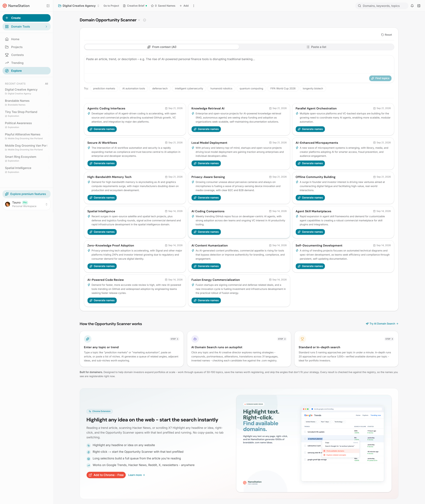Click Tauno's profile avatar
The height and width of the screenshot is (504, 425).
coord(8,204)
